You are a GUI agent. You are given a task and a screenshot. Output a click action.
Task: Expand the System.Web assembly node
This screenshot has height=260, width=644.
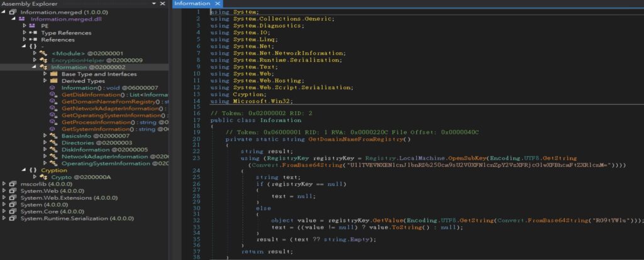tap(4, 191)
